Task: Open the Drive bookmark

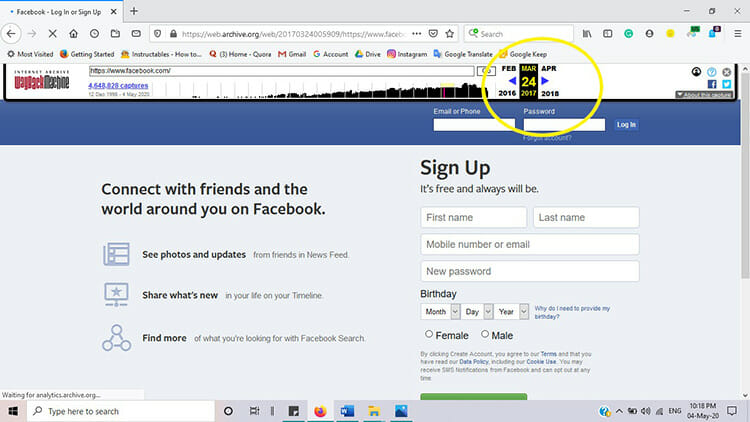Action: click(367, 54)
